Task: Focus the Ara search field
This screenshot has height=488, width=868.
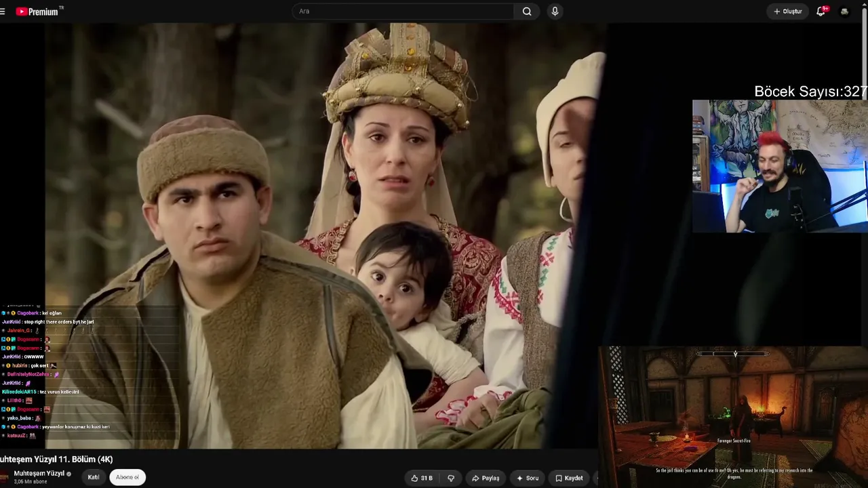Action: point(403,12)
